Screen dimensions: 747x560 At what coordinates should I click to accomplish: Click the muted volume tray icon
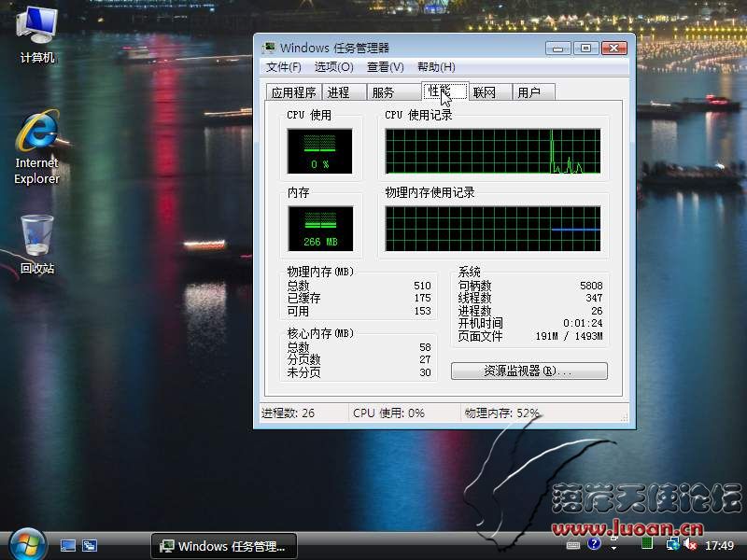click(689, 544)
